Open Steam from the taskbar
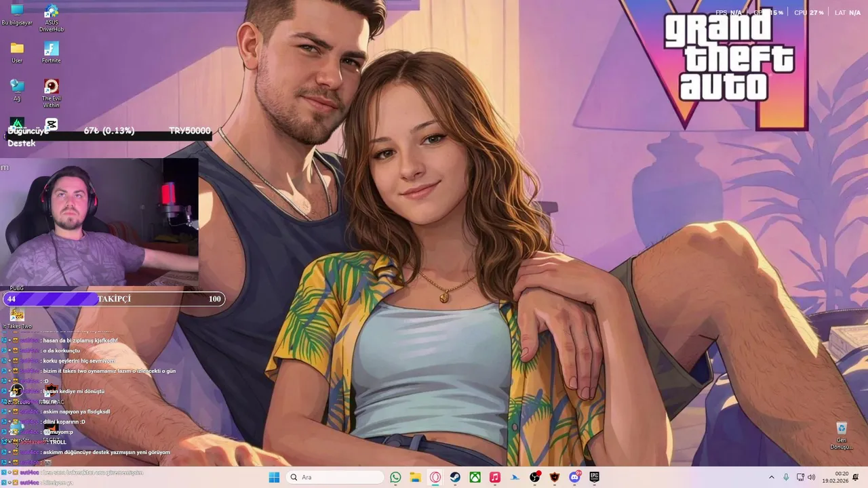This screenshot has height=488, width=868. point(455,477)
